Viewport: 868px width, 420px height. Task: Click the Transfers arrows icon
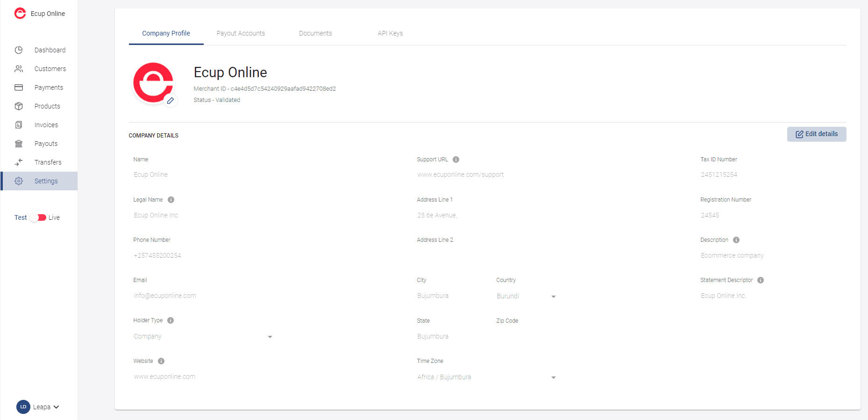point(19,162)
